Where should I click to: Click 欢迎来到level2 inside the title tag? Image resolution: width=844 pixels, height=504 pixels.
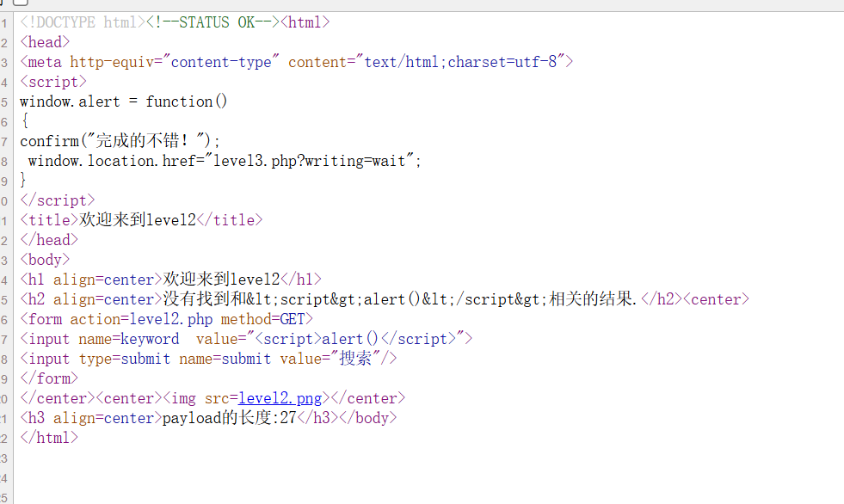(138, 220)
